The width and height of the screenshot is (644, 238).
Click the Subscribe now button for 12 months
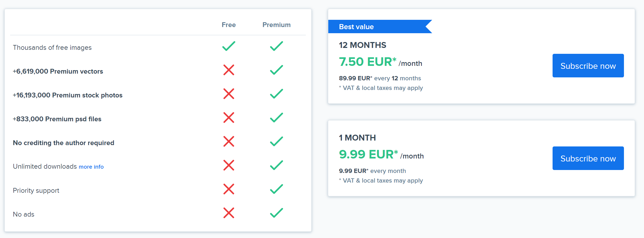pos(588,66)
